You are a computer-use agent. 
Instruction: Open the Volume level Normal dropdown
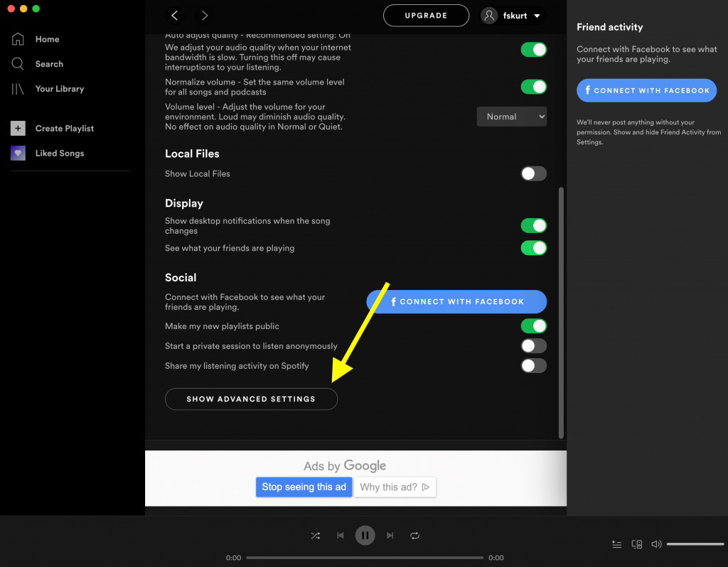(x=512, y=117)
